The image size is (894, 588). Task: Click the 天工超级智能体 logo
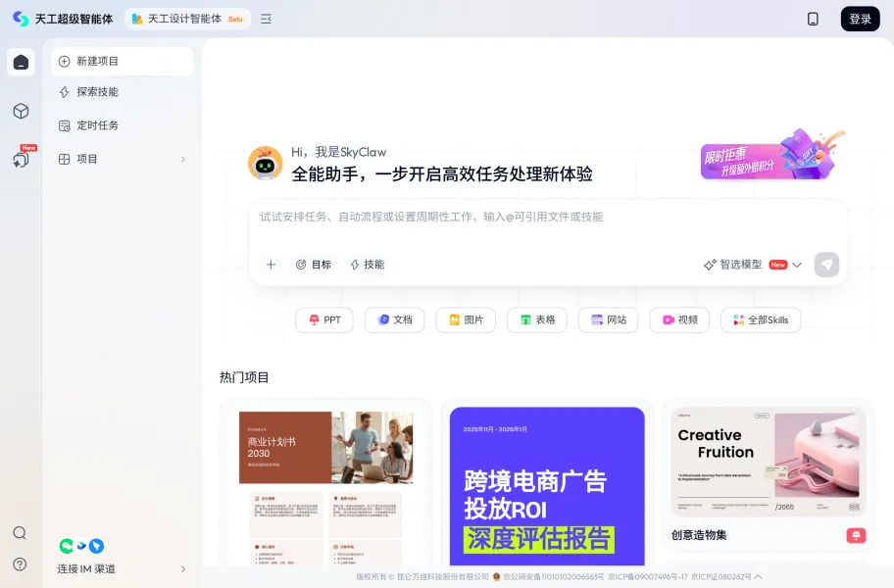click(63, 19)
